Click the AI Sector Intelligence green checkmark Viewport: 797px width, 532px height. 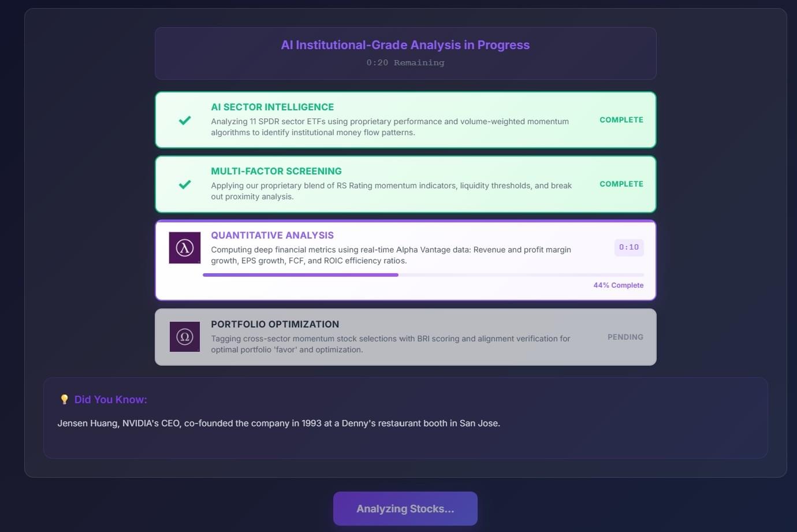(185, 120)
